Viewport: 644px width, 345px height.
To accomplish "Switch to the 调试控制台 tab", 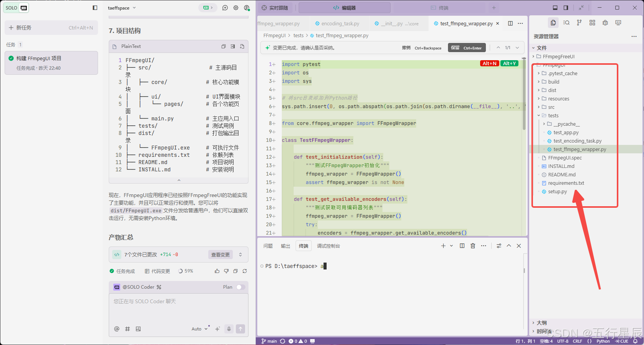I will pos(329,246).
